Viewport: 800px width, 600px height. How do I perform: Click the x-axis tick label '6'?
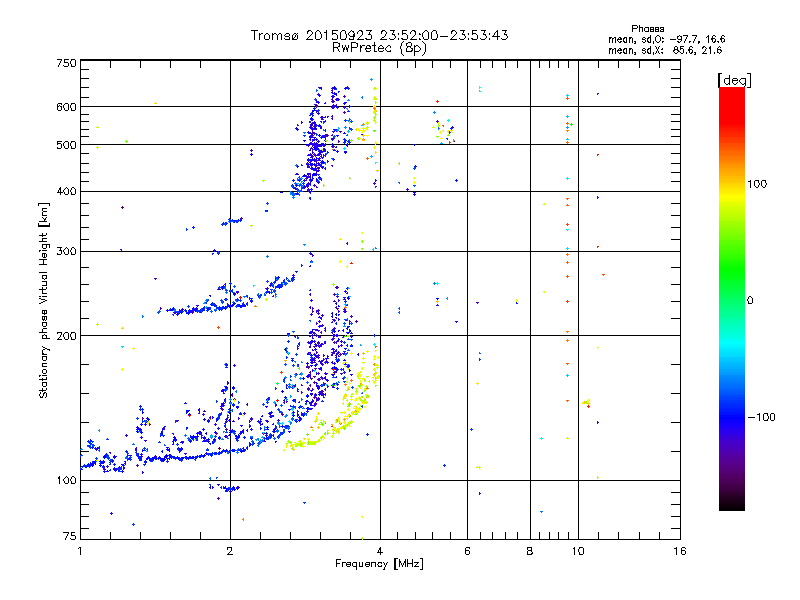(x=467, y=551)
